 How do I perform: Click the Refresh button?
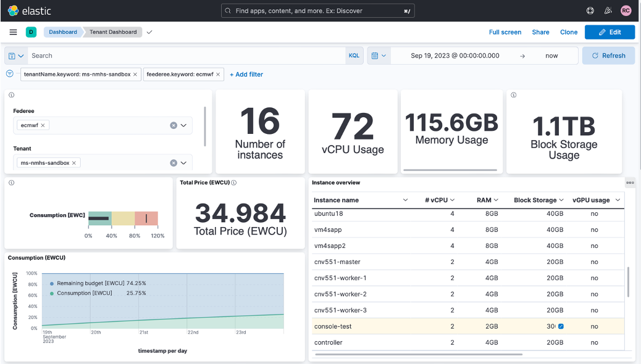click(609, 56)
